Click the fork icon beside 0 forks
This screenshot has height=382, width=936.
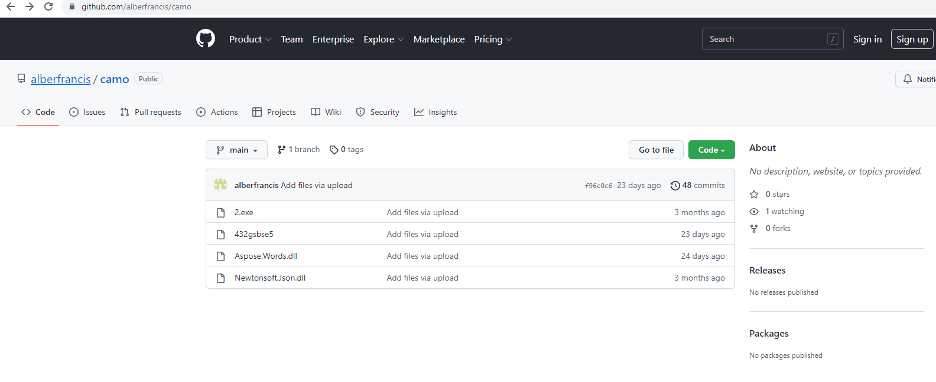point(754,228)
